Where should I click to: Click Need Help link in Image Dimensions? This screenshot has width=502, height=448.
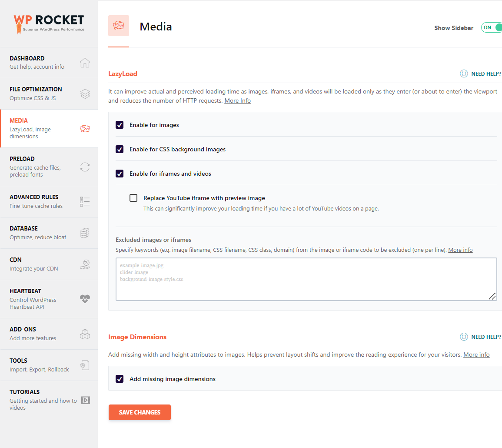pyautogui.click(x=486, y=337)
